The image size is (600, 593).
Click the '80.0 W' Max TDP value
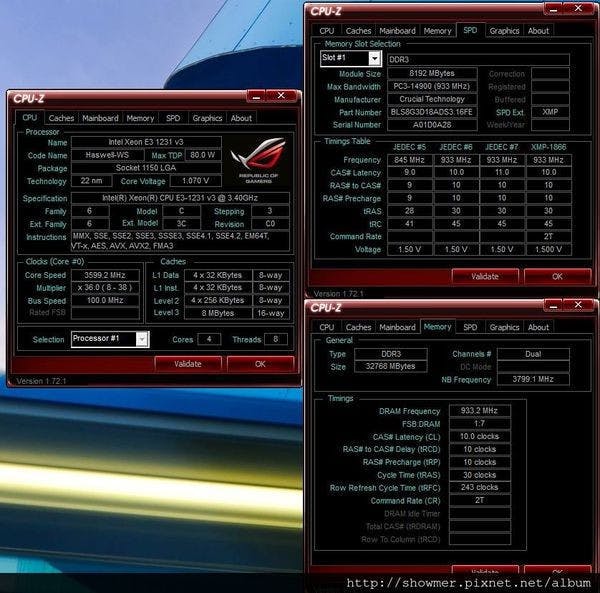pyautogui.click(x=203, y=155)
